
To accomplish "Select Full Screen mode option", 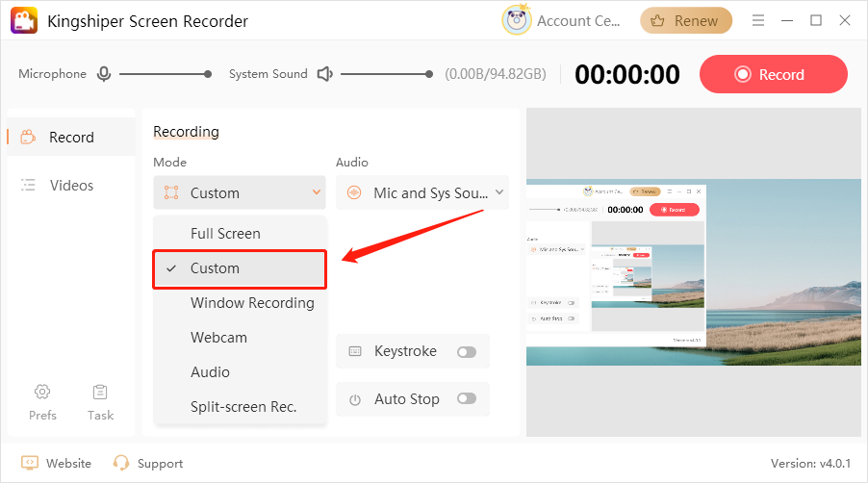I will click(x=240, y=234).
